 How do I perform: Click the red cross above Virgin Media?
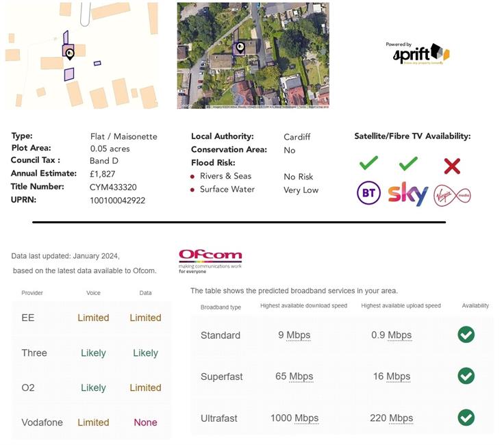[x=452, y=166]
